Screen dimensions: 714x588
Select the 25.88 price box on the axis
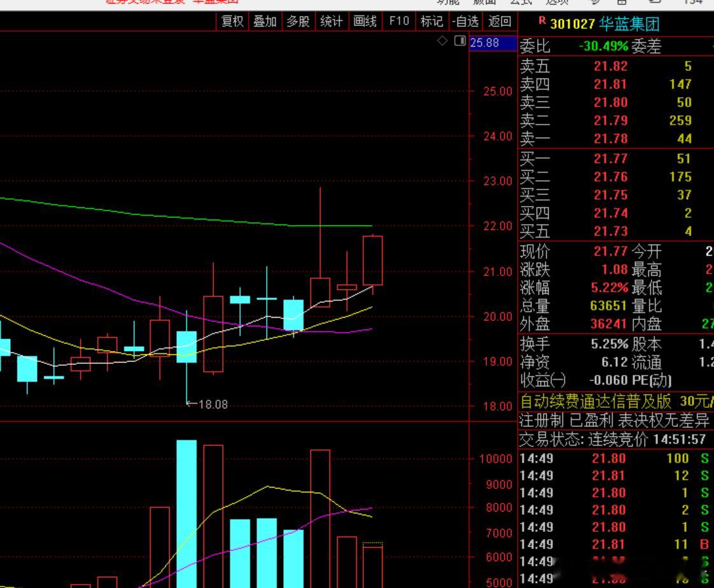point(493,43)
